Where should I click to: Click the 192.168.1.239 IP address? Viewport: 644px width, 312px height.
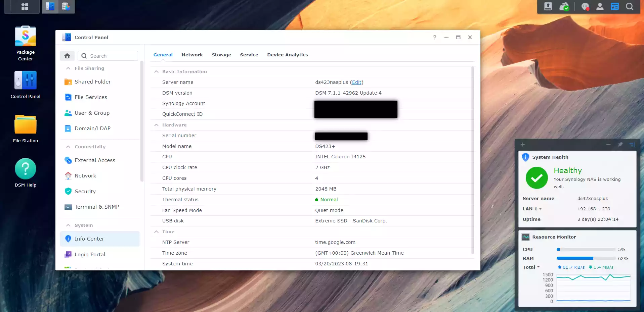tap(594, 209)
